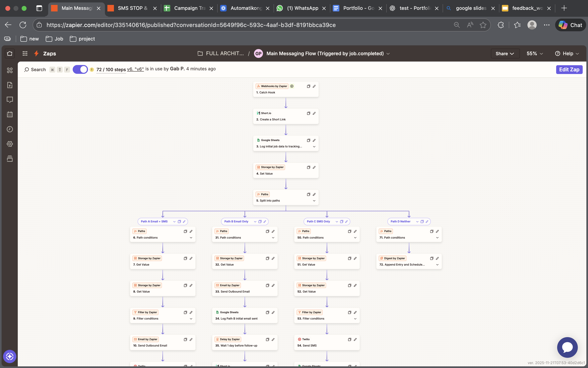This screenshot has width=588, height=368.
Task: Switch to Campaign Tracking browser tab
Action: click(189, 8)
